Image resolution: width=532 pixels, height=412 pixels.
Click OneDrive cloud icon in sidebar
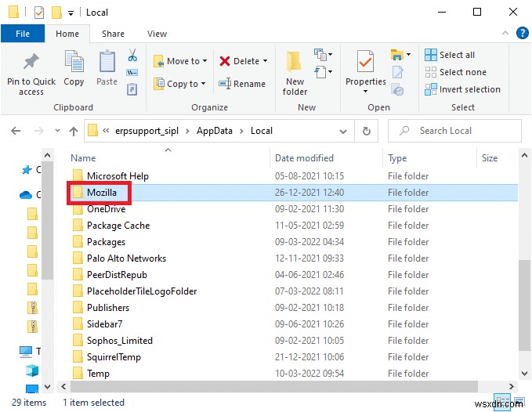click(x=26, y=194)
